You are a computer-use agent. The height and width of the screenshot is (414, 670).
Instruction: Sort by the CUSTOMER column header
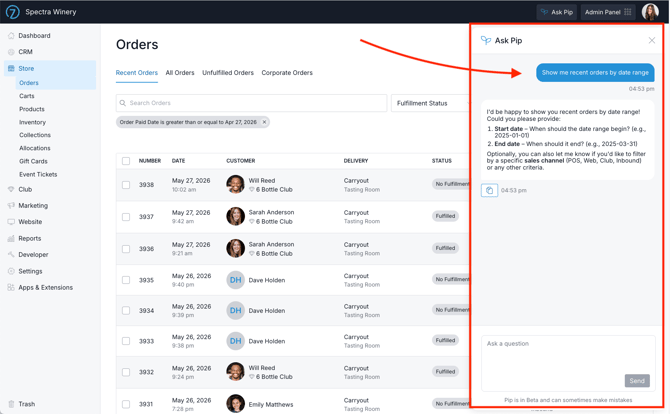click(241, 161)
